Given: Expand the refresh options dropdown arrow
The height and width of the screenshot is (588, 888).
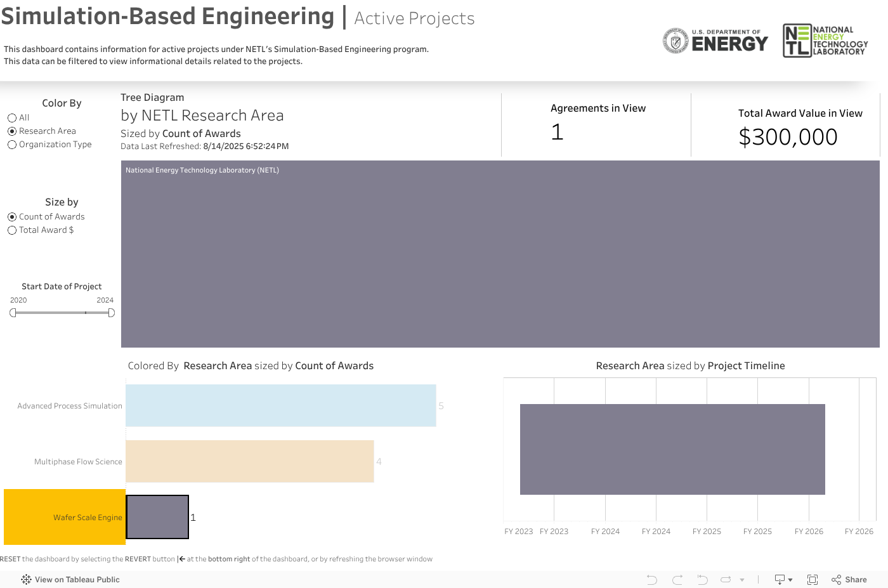Looking at the screenshot, I should 741,580.
